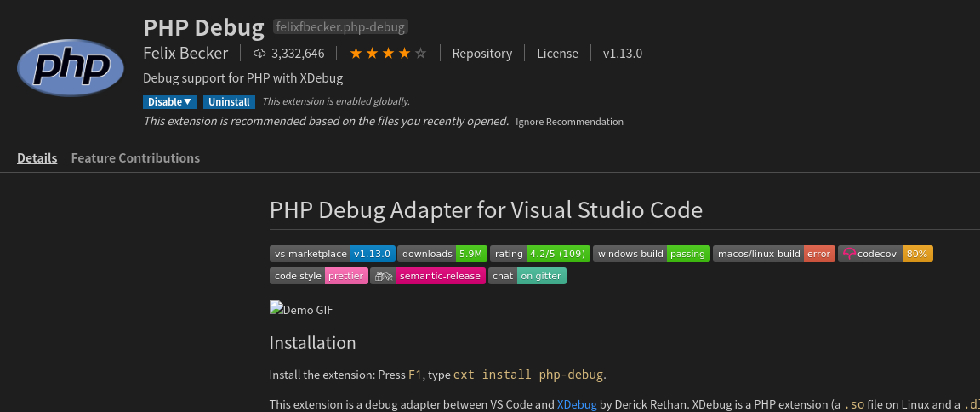Click the chat on gitter badge
This screenshot has width=980, height=412.
[x=527, y=276]
